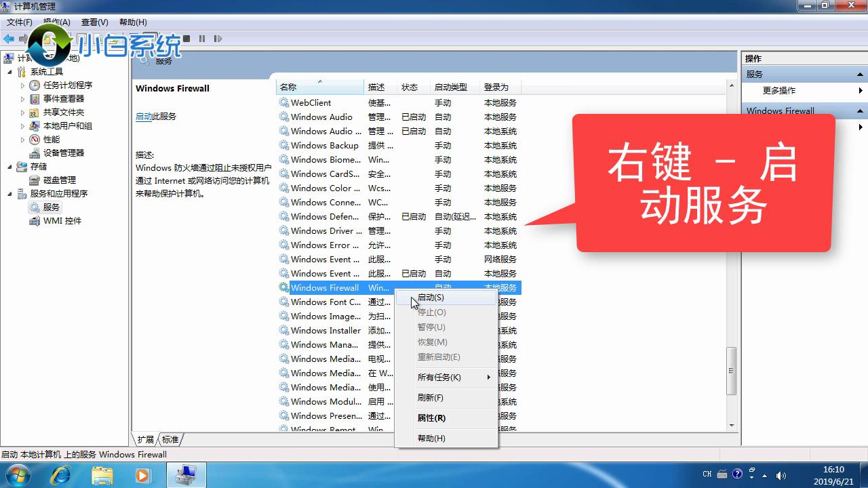Expand the 事件查看器 tree node
This screenshot has width=868, height=488.
tap(22, 99)
